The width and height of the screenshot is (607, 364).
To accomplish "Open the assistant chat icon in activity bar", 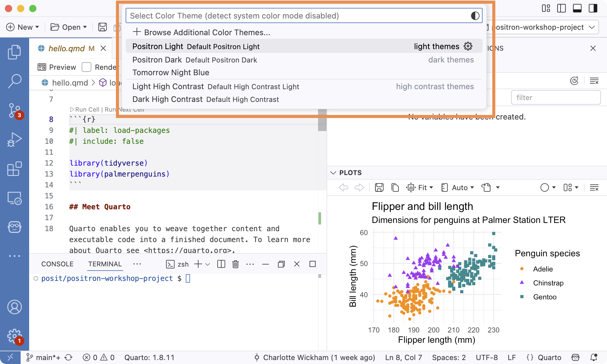I will tap(14, 227).
